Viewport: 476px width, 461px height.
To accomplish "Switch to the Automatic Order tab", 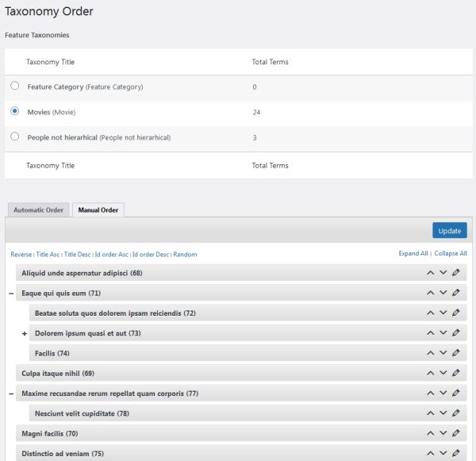I will point(38,210).
